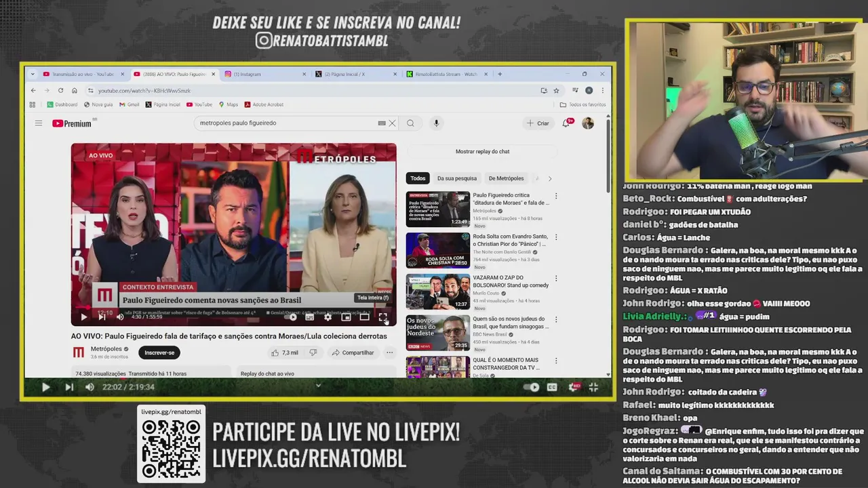
Task: Open the YouTube notifications bell
Action: (x=566, y=123)
